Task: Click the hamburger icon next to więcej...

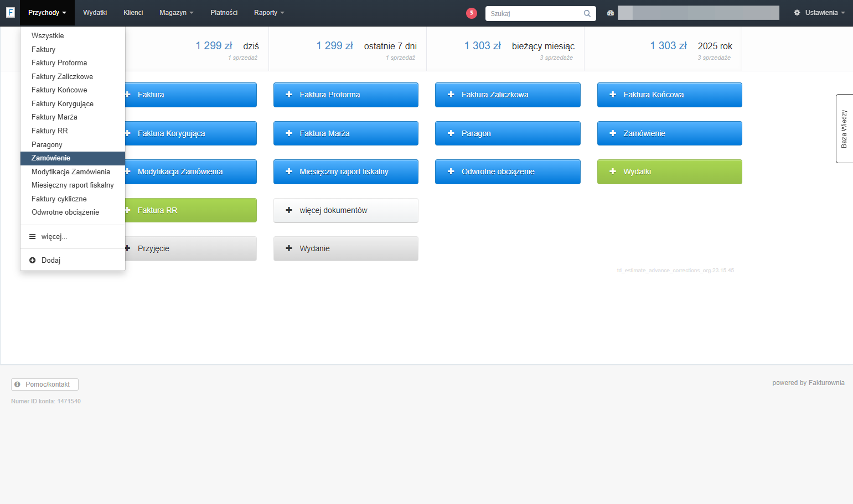Action: click(33, 236)
